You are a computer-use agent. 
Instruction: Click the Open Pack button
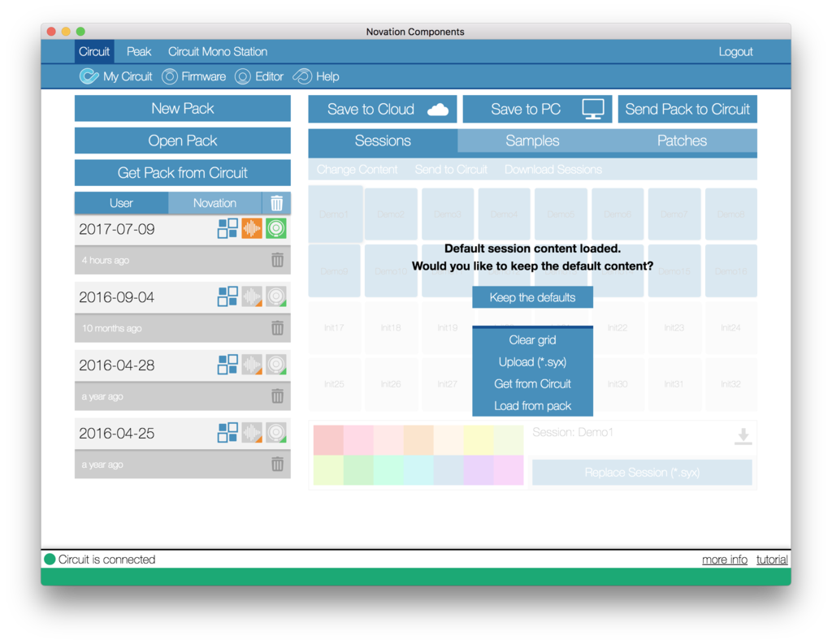pos(183,140)
